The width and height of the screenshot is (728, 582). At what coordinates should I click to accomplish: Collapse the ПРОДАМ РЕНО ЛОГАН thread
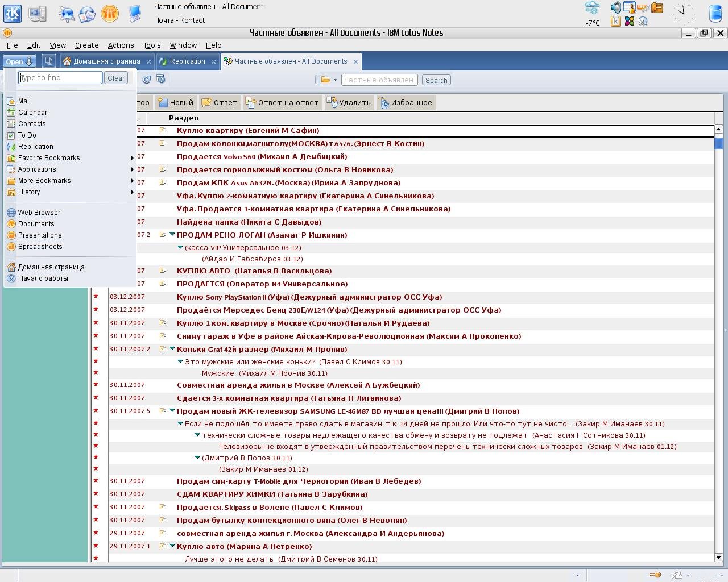pos(172,235)
